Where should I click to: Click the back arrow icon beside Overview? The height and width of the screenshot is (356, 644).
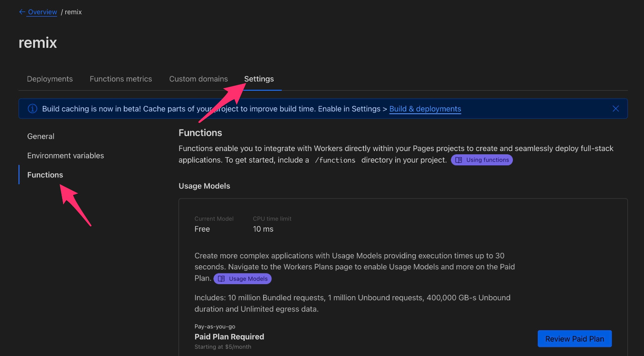(22, 12)
